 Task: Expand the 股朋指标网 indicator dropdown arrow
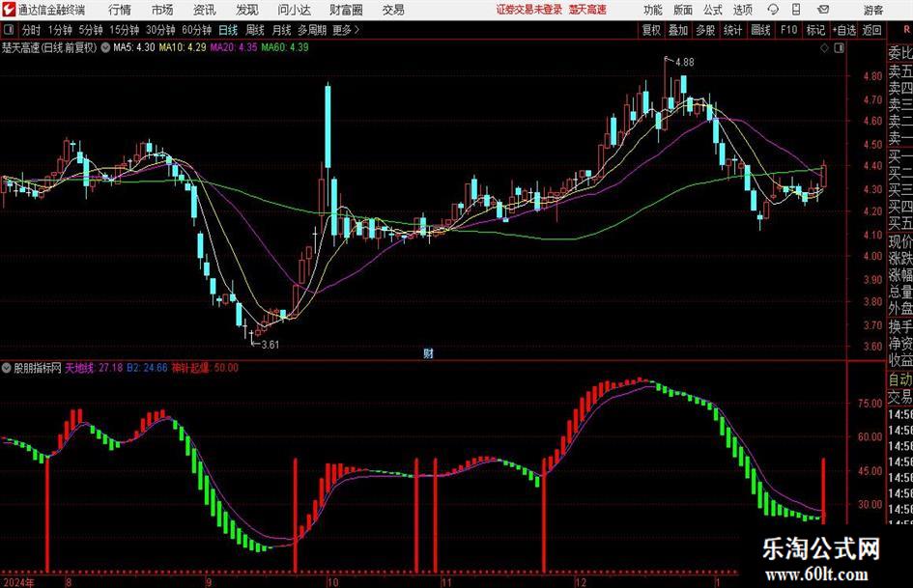pos(7,368)
